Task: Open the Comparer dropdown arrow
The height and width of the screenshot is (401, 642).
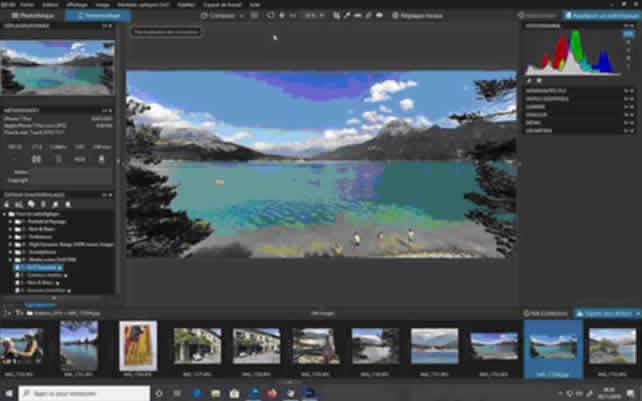Action: point(242,16)
